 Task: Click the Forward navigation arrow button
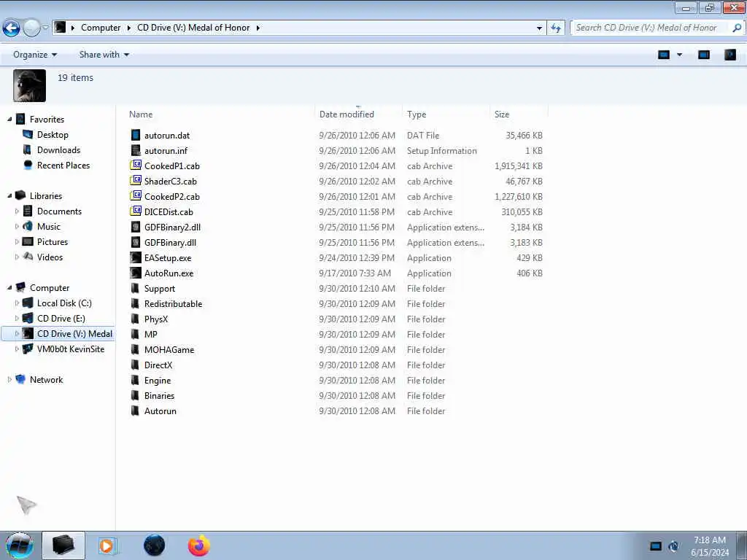coord(31,28)
